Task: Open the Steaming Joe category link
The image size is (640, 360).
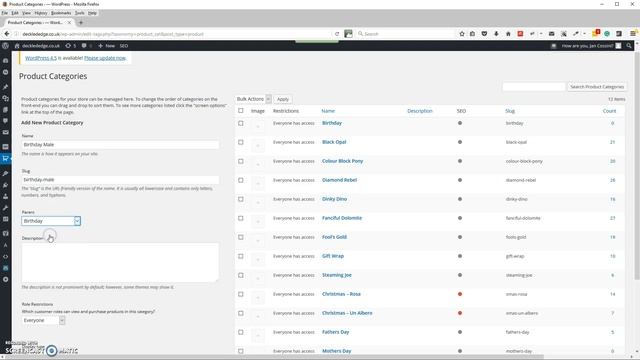Action: tap(337, 275)
